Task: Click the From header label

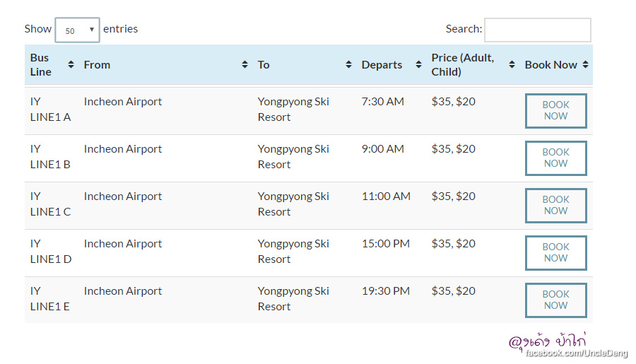Action: coord(97,65)
